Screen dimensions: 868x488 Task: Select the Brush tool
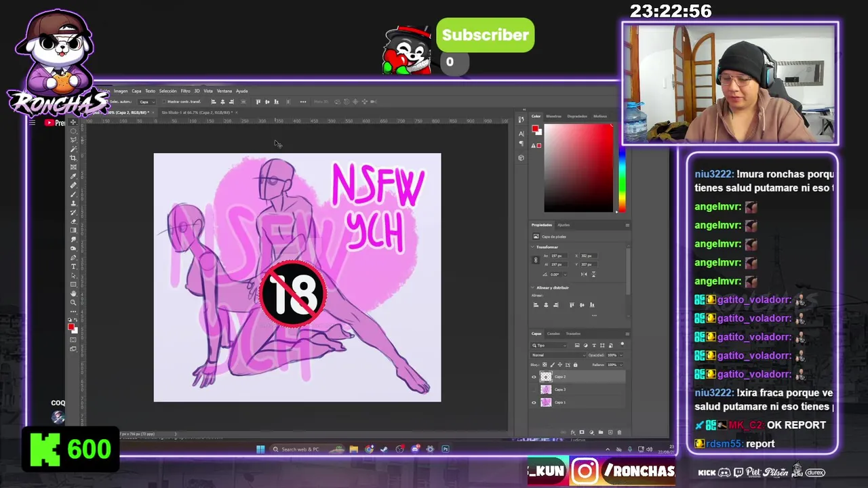click(73, 194)
